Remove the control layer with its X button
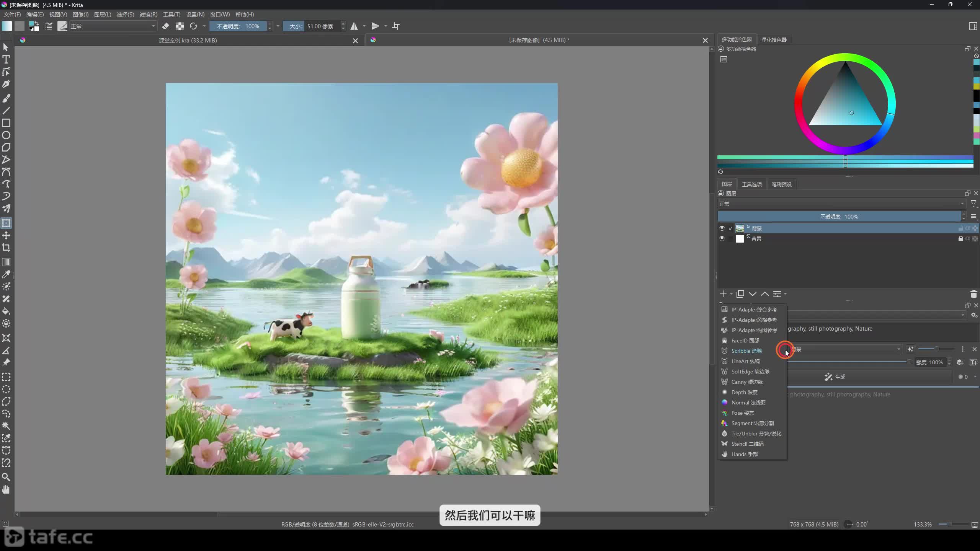Viewport: 980px width, 551px height. tap(975, 349)
